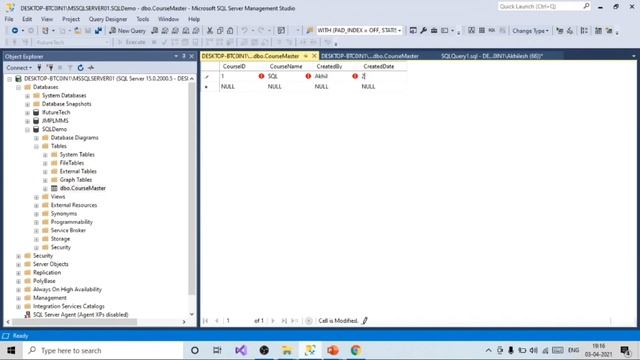Select SQL Server Agent in the tree
The image size is (640, 360).
pyautogui.click(x=80, y=315)
